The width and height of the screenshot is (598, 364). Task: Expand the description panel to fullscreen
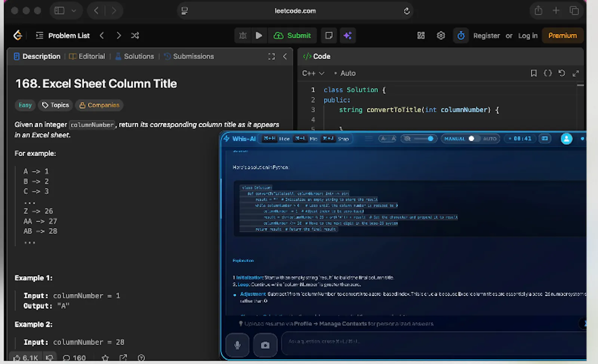(271, 56)
